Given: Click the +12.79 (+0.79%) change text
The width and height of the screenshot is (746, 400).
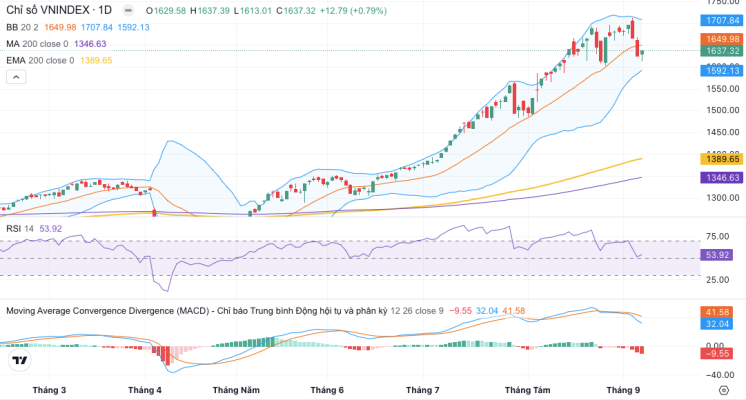Looking at the screenshot, I should (353, 10).
